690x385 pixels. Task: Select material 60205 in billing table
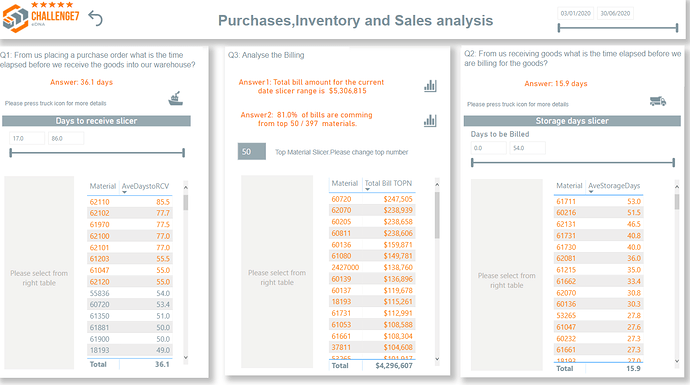click(x=341, y=222)
